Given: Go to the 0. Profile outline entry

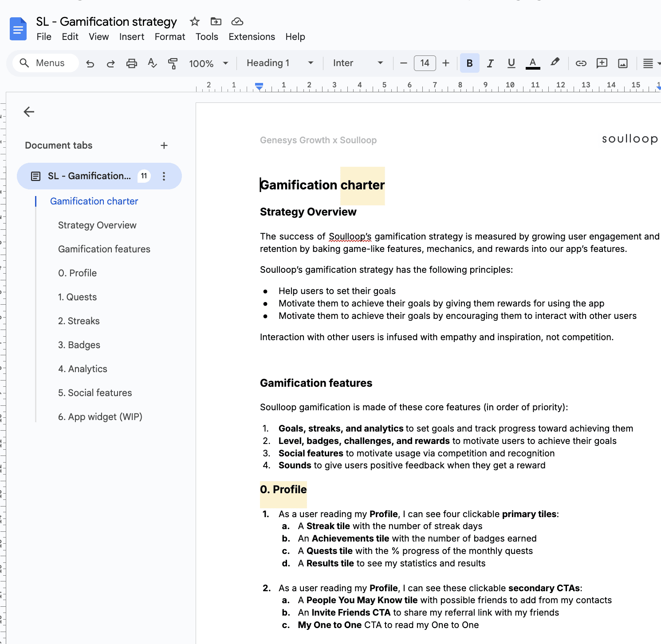Looking at the screenshot, I should click(x=77, y=273).
